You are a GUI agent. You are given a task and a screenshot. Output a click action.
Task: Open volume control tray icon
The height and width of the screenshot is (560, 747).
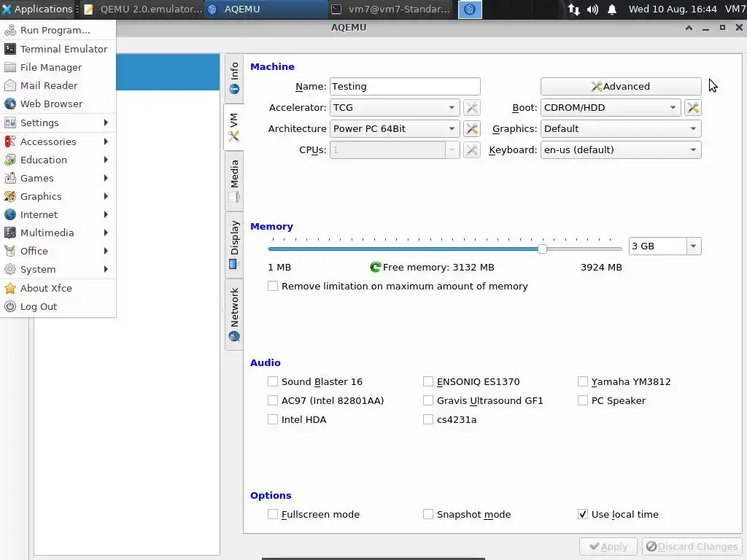(592, 9)
